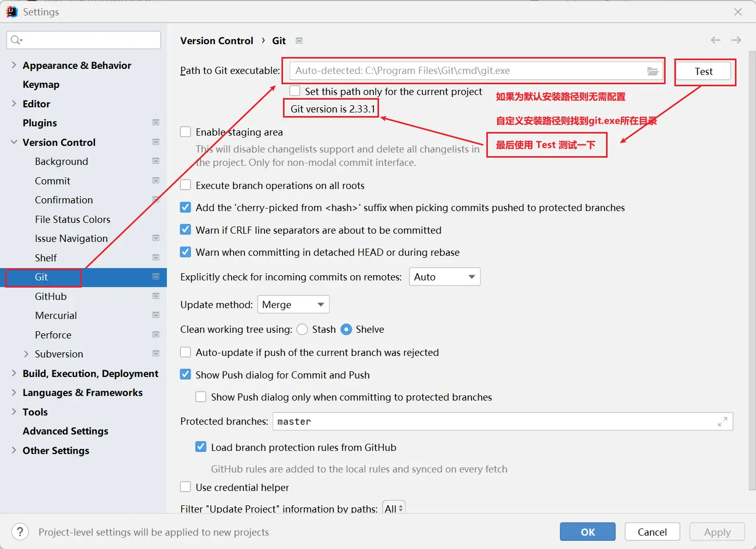
Task: Click project-level icon on the Plugins row
Action: pyautogui.click(x=156, y=122)
